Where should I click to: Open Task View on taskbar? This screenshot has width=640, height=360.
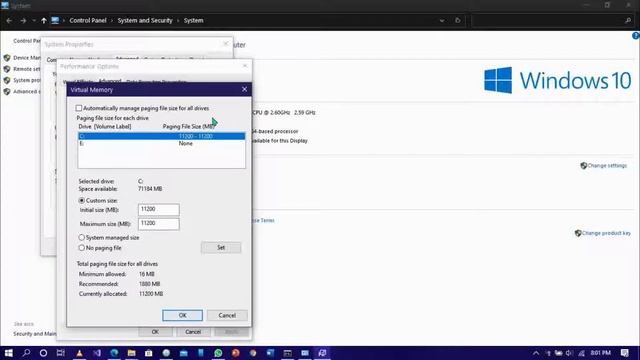pyautogui.click(x=61, y=353)
